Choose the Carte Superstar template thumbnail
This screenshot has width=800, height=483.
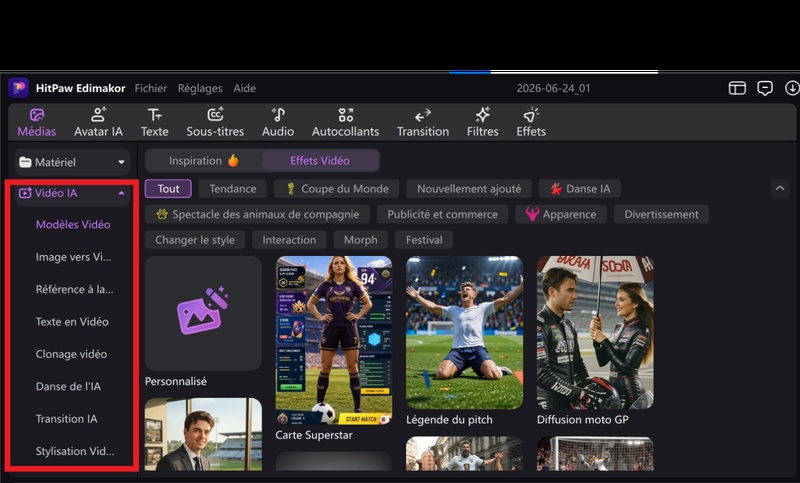[334, 340]
